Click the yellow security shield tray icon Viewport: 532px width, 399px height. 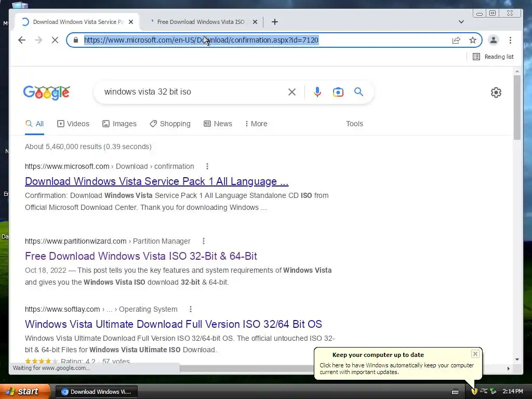pyautogui.click(x=474, y=392)
